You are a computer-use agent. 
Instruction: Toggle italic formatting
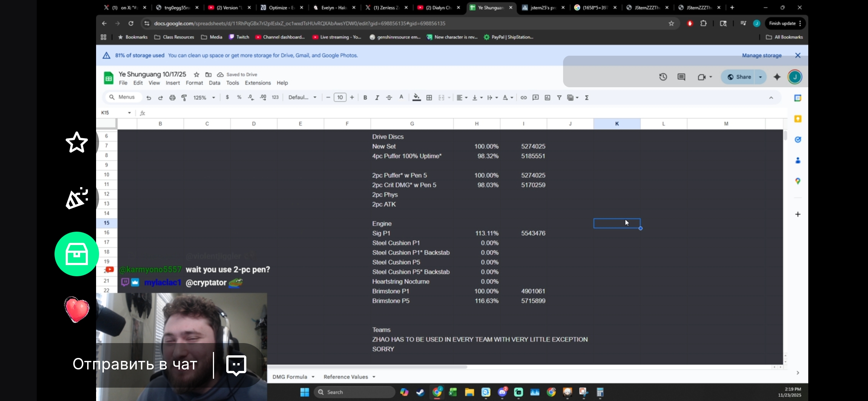[377, 98]
